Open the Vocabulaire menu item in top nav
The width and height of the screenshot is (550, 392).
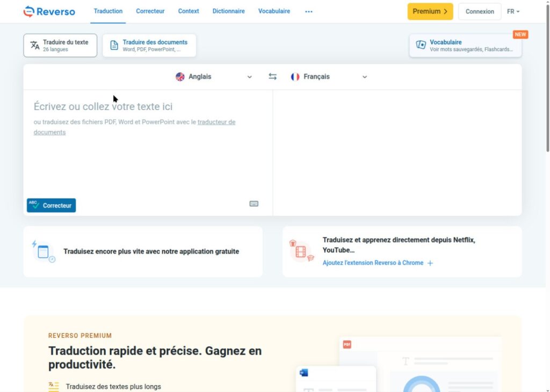pyautogui.click(x=274, y=11)
